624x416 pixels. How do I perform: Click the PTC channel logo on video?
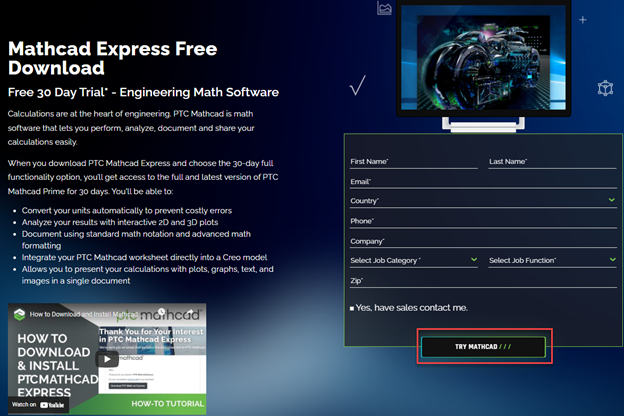pos(20,314)
